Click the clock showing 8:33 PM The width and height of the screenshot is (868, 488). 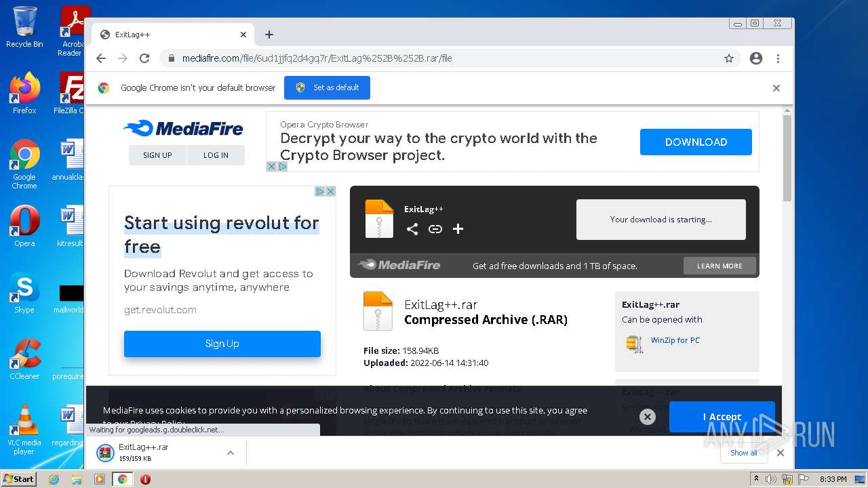point(833,479)
